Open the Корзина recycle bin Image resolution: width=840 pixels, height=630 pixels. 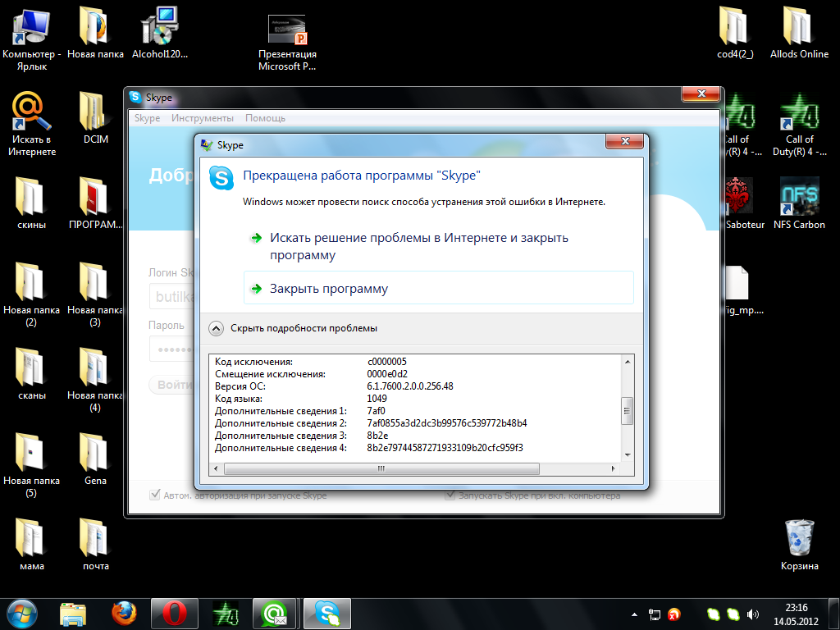799,545
